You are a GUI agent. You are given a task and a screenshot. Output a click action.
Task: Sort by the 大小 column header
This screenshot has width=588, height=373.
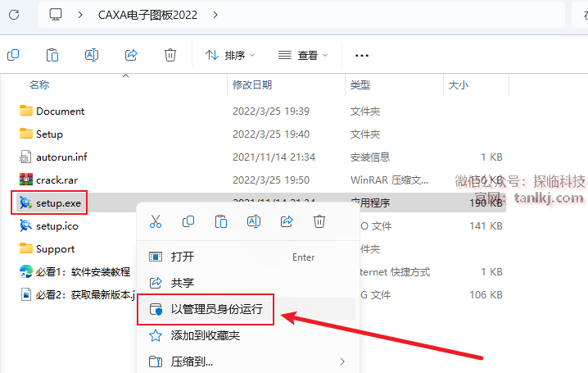(459, 84)
